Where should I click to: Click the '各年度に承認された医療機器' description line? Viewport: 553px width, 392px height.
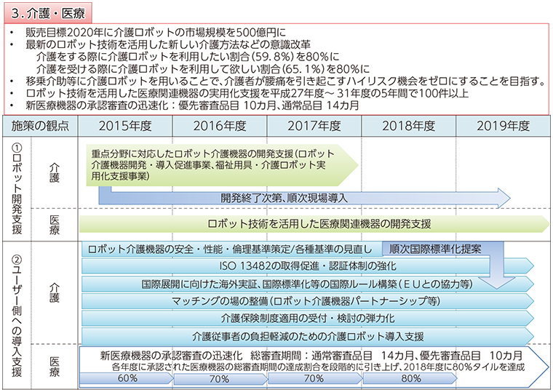(318, 367)
